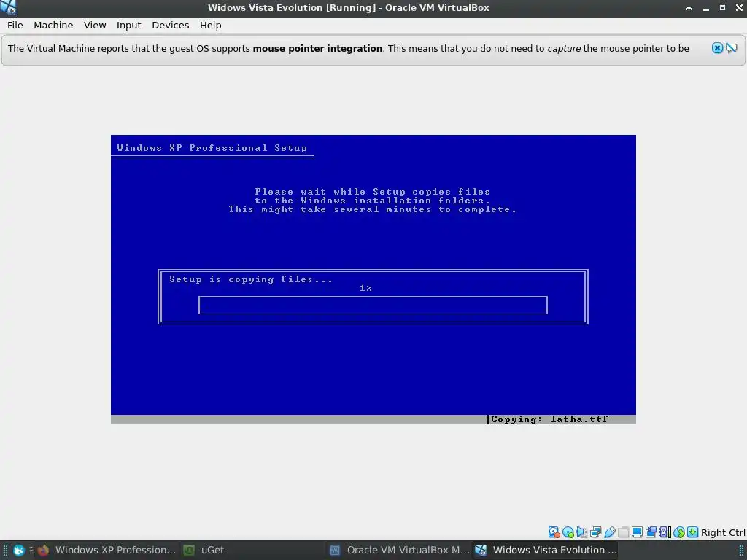Switch to uGet taskbar window

point(252,550)
